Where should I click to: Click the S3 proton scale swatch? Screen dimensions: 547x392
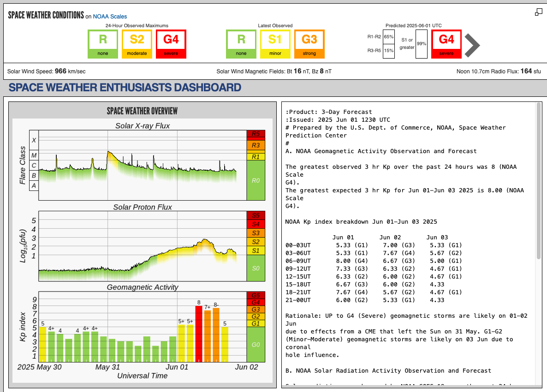click(x=256, y=233)
